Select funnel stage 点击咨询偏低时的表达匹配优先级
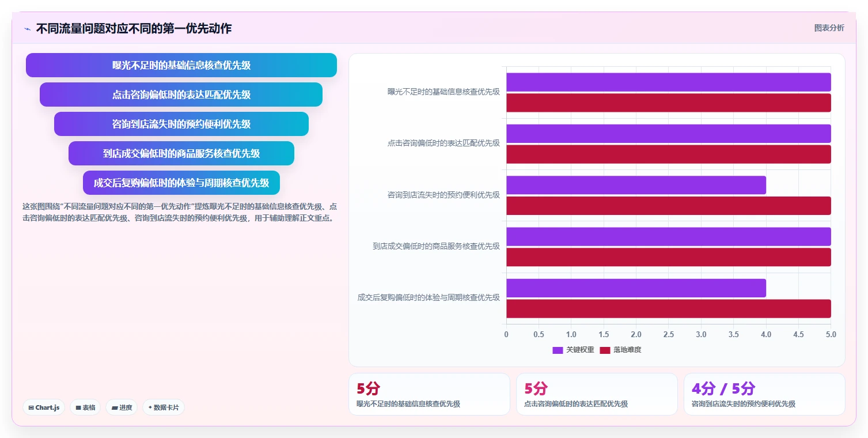 (181, 95)
